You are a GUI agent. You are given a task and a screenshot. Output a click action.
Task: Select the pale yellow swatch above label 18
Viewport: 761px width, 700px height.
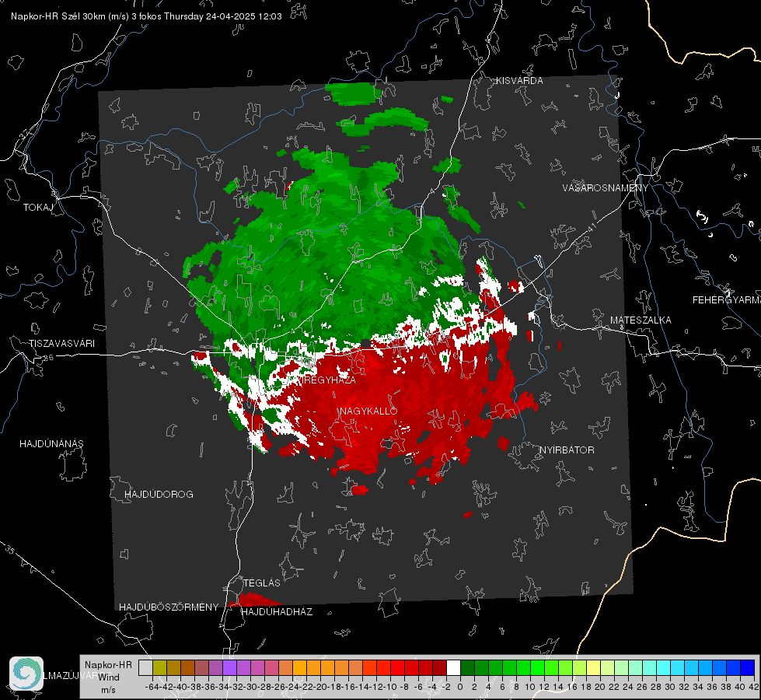(x=593, y=668)
